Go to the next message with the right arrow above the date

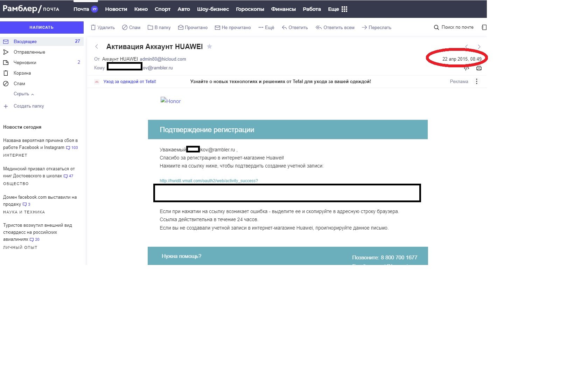tap(479, 47)
